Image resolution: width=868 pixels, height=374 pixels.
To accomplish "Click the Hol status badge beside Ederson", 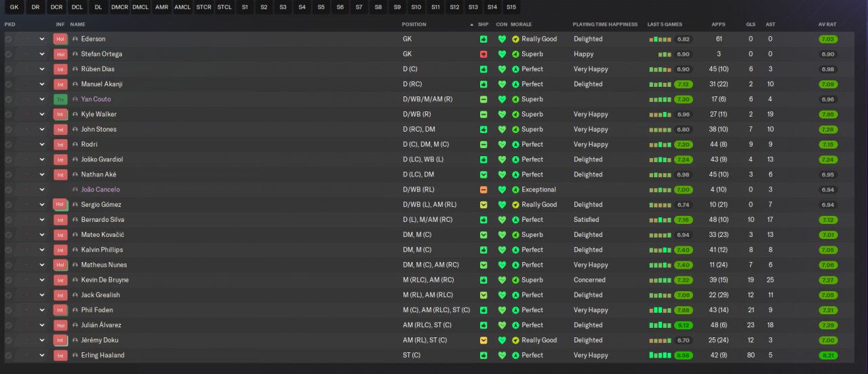I will coord(60,39).
